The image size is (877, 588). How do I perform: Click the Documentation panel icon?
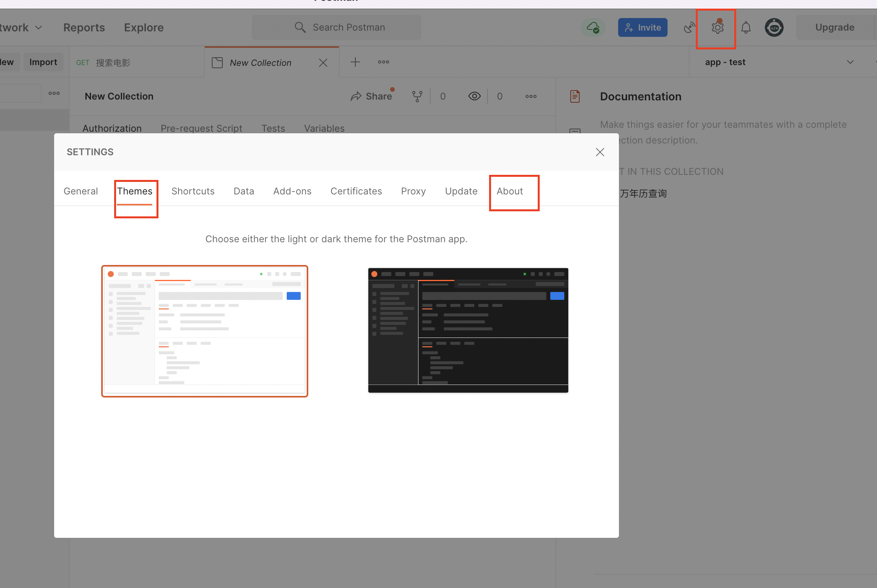[x=575, y=96]
